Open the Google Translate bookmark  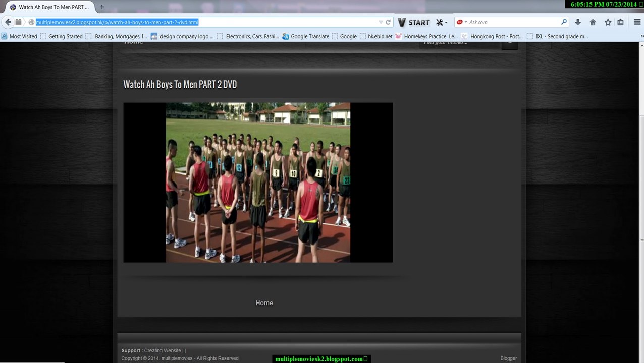coord(306,36)
